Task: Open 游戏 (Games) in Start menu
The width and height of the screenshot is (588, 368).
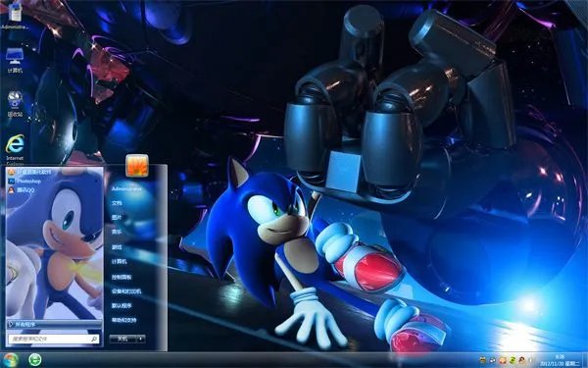Action: (117, 247)
